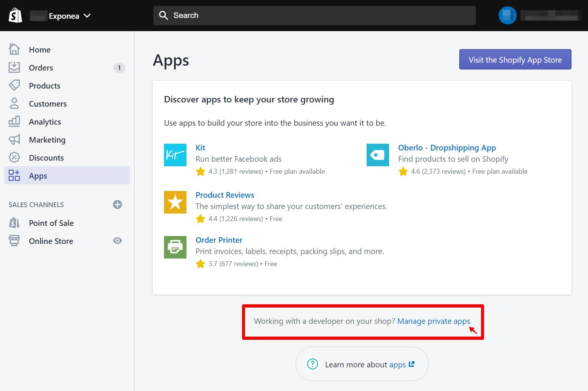This screenshot has height=391, width=588.
Task: Click the Kit app logo thumbnail
Action: pos(175,155)
